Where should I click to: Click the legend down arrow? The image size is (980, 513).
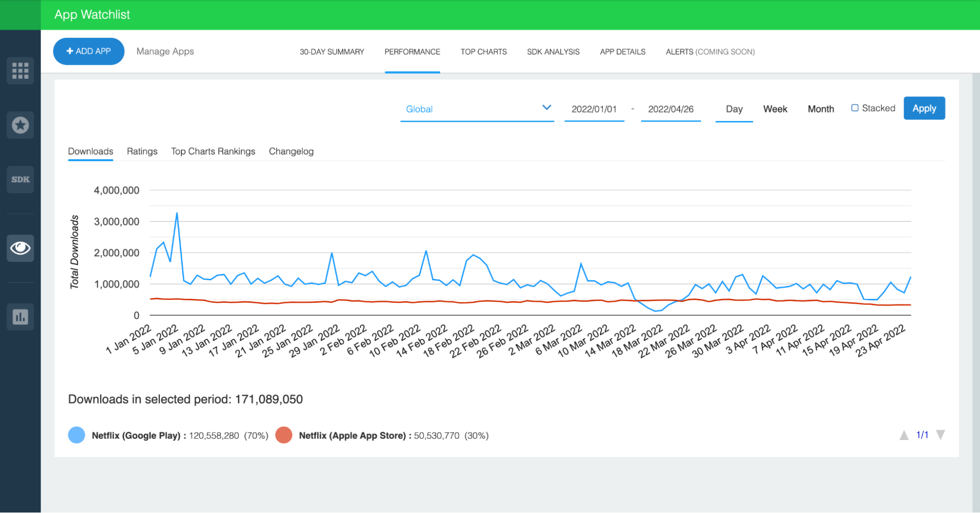(940, 435)
